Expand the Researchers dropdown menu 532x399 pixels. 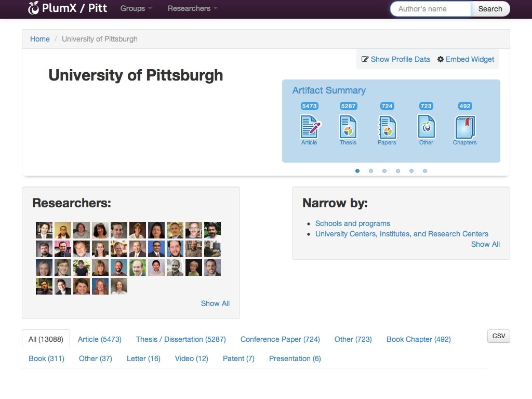(192, 8)
